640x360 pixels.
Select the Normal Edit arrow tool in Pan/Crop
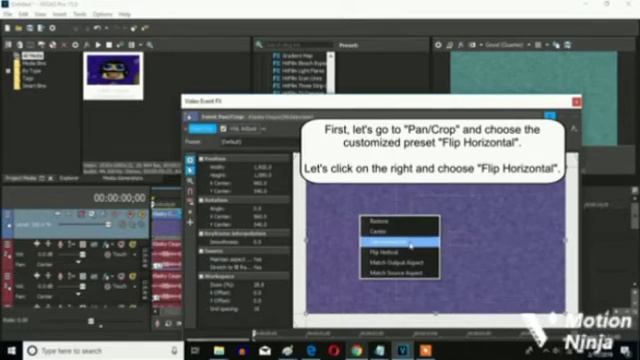[x=190, y=170]
